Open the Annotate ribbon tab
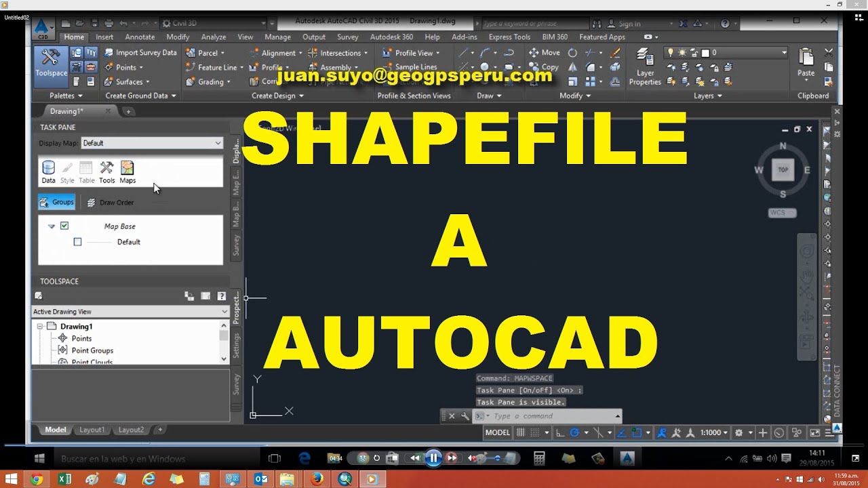 point(140,37)
